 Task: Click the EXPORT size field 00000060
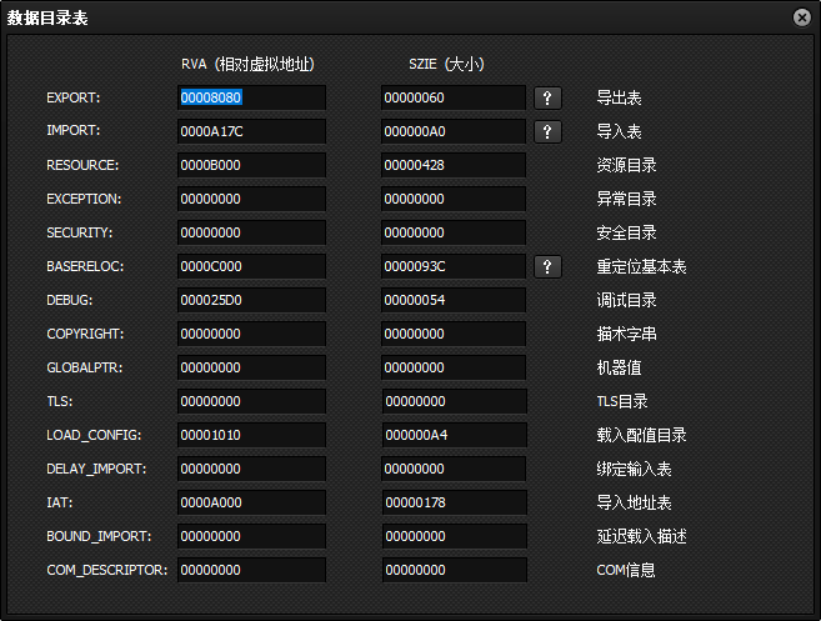tap(453, 98)
